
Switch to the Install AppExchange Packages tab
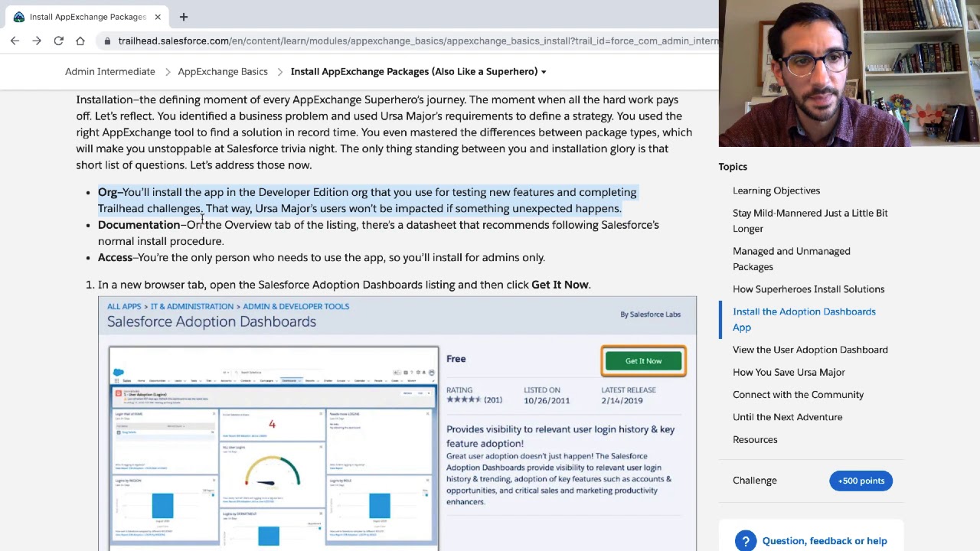87,16
